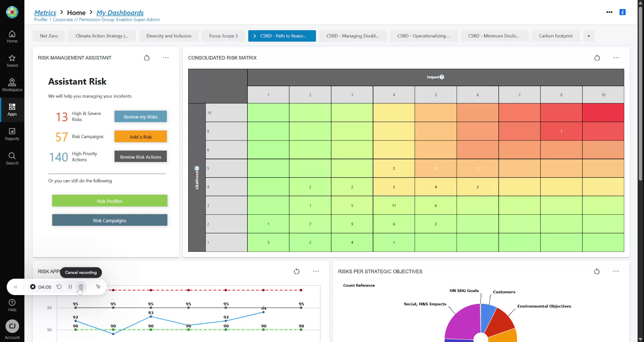The height and width of the screenshot is (342, 644).
Task: Switch to the Net Zero tab
Action: tap(49, 36)
